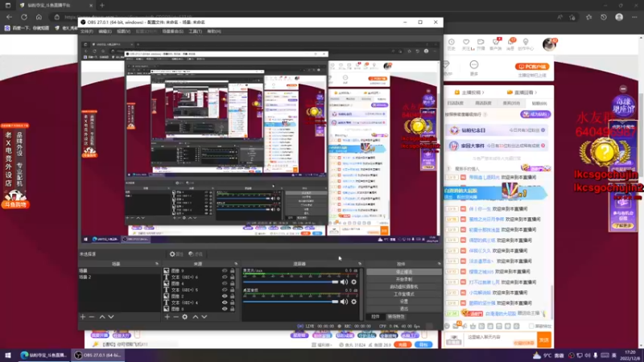
Task: Refresh the browser page
Action: click(x=24, y=17)
